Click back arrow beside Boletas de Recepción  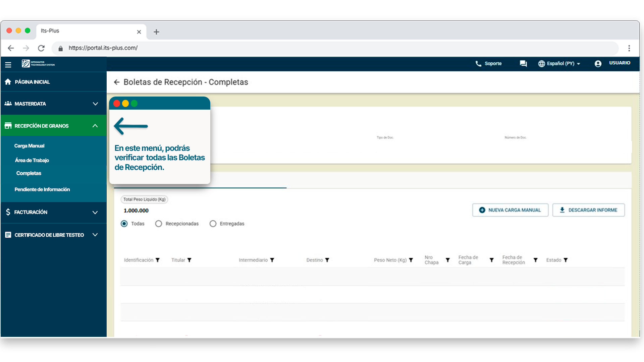pyautogui.click(x=116, y=82)
